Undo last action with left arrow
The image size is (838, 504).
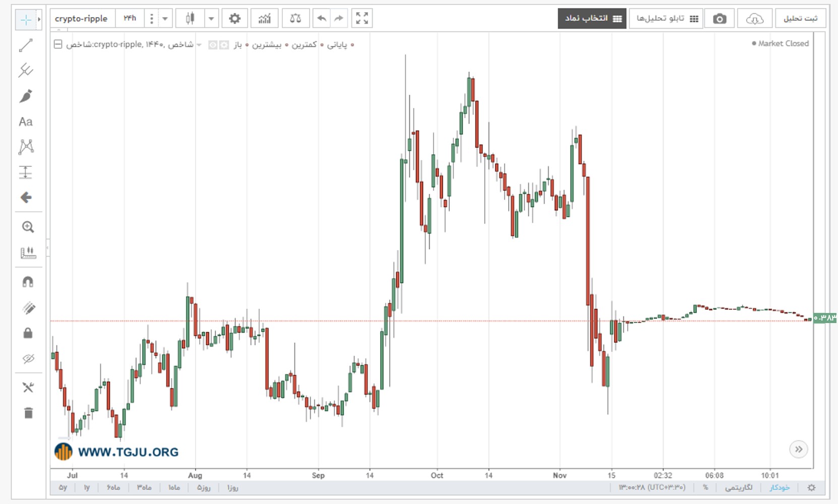pyautogui.click(x=321, y=19)
